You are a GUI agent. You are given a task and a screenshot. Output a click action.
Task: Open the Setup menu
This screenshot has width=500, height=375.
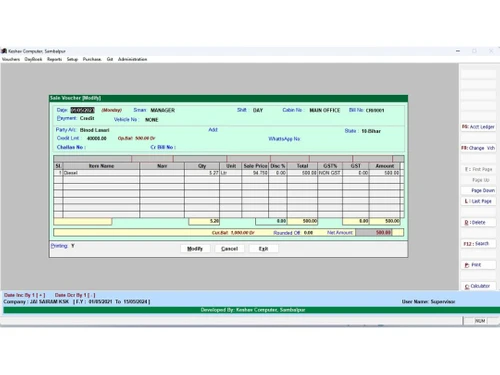pos(72,59)
